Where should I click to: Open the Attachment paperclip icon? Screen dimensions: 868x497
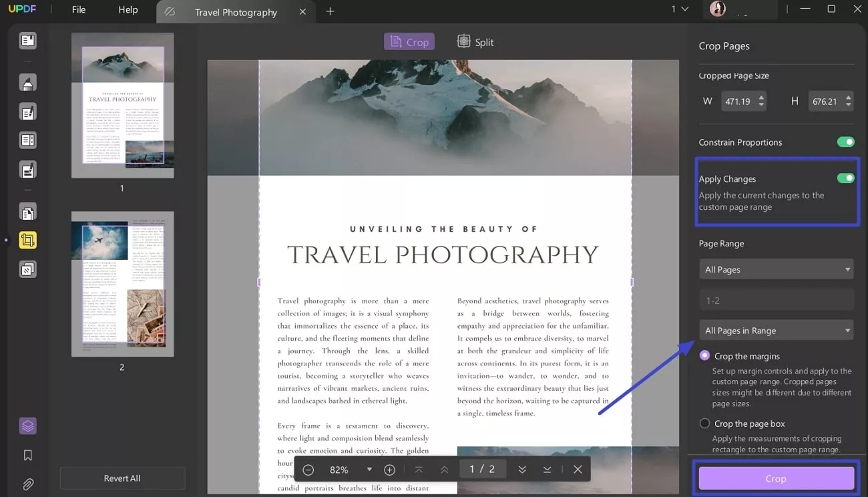click(27, 484)
